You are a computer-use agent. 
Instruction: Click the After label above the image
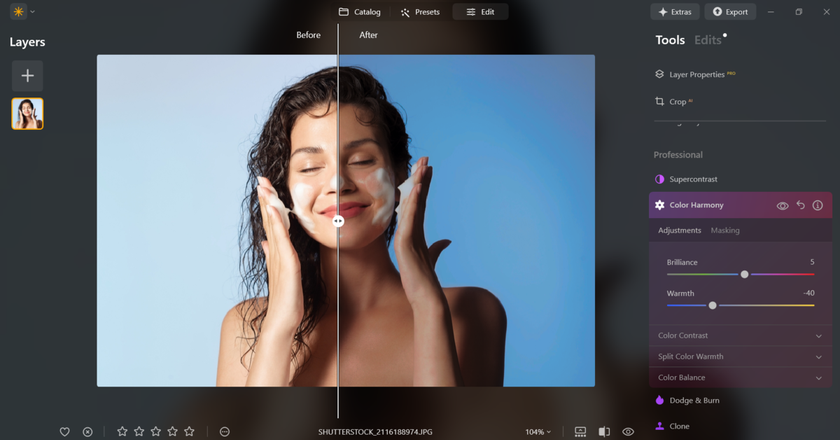(368, 35)
